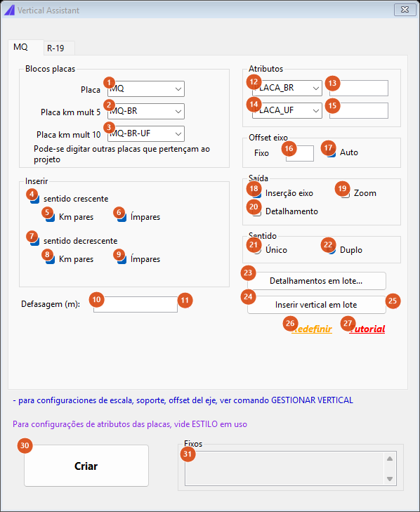Toggle the sentido crescente checkbox
The image size is (420, 512).
tap(35, 199)
